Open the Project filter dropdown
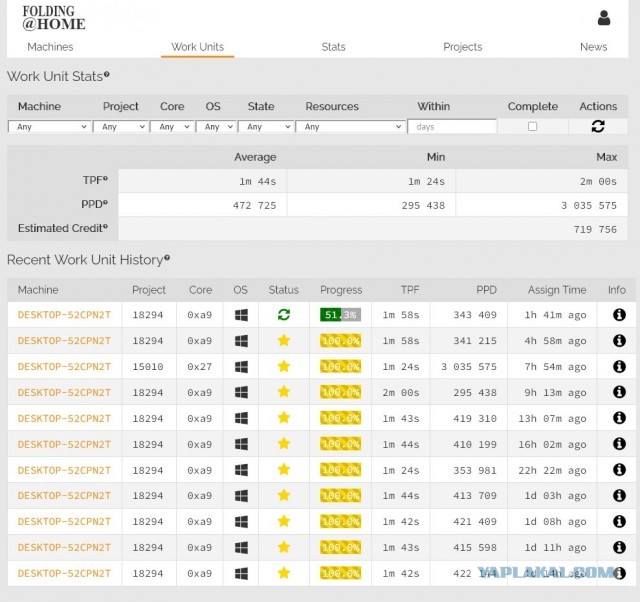The image size is (640, 602). [120, 127]
